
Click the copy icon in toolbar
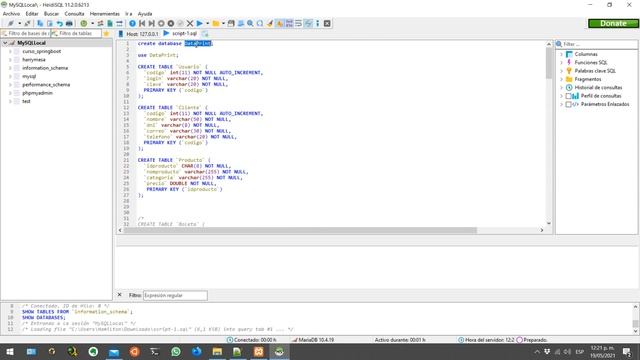(x=40, y=24)
